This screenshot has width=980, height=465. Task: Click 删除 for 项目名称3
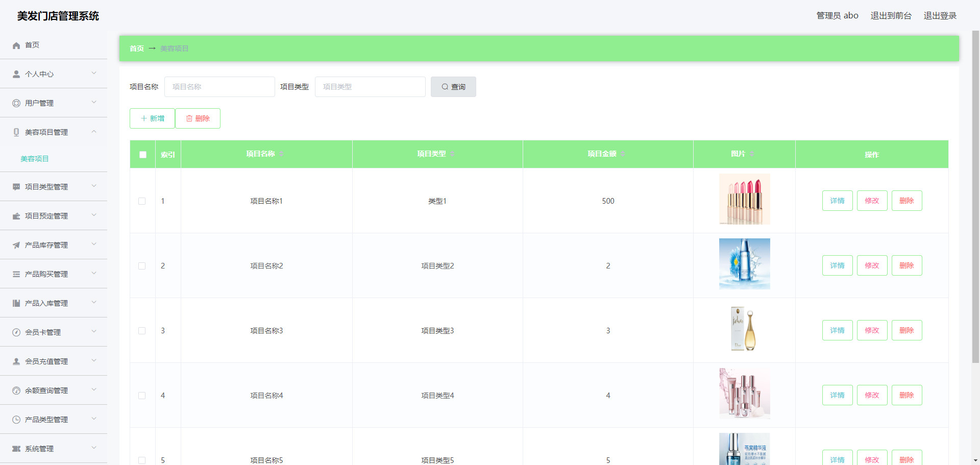coord(906,330)
